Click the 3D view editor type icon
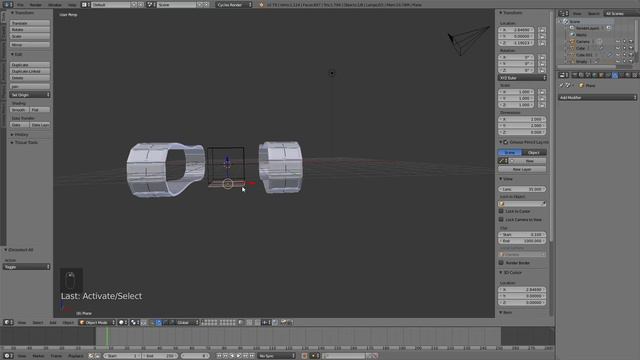This screenshot has width=640, height=360. [8, 322]
